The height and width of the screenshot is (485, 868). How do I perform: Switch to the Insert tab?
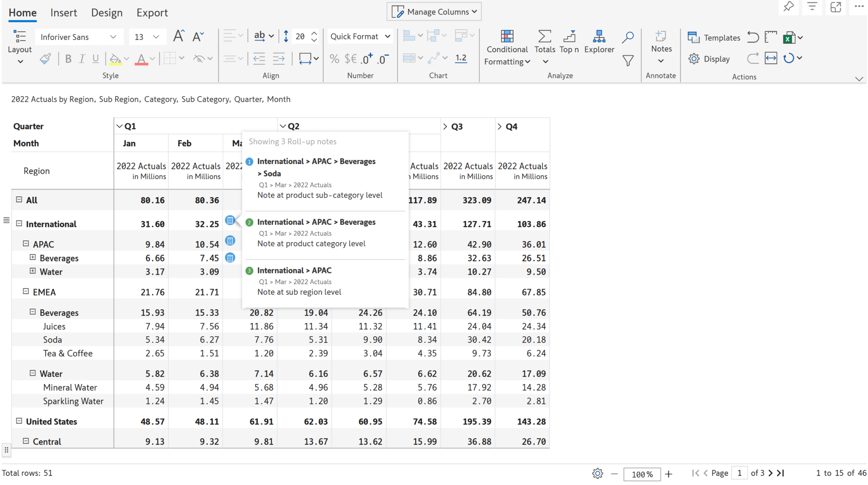pyautogui.click(x=64, y=13)
